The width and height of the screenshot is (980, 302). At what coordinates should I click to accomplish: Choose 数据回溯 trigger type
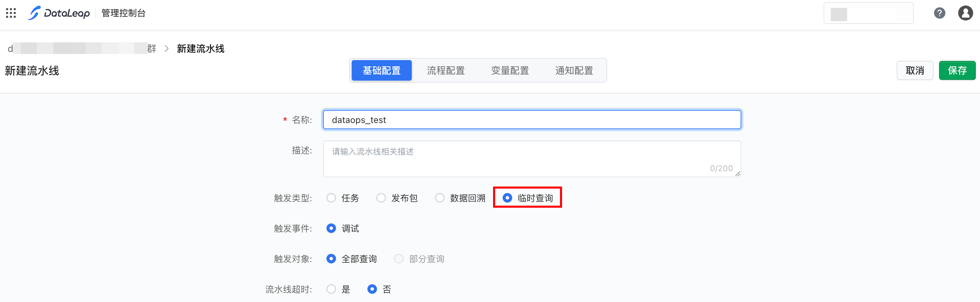pos(440,198)
